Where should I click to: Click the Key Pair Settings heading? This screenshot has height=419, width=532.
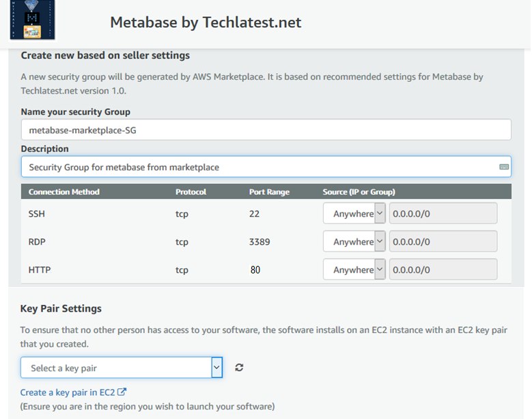pyautogui.click(x=61, y=309)
